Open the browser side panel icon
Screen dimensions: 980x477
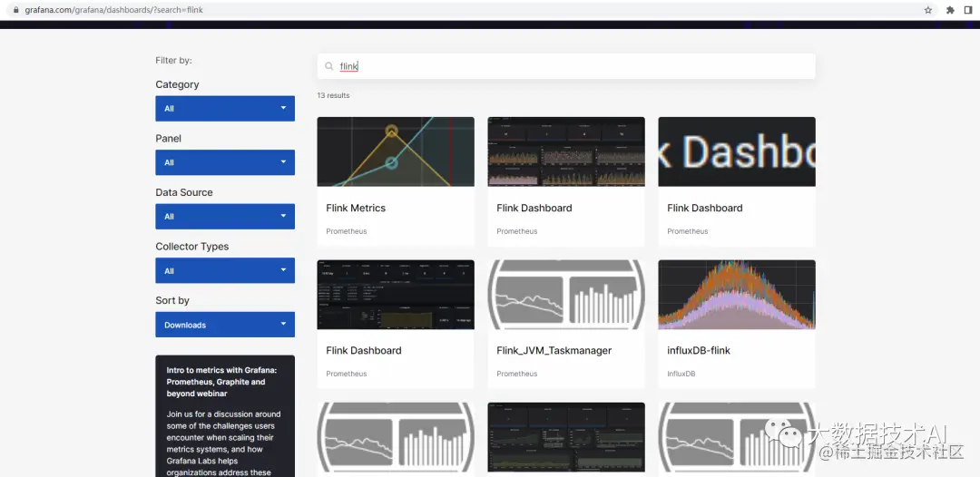967,10
